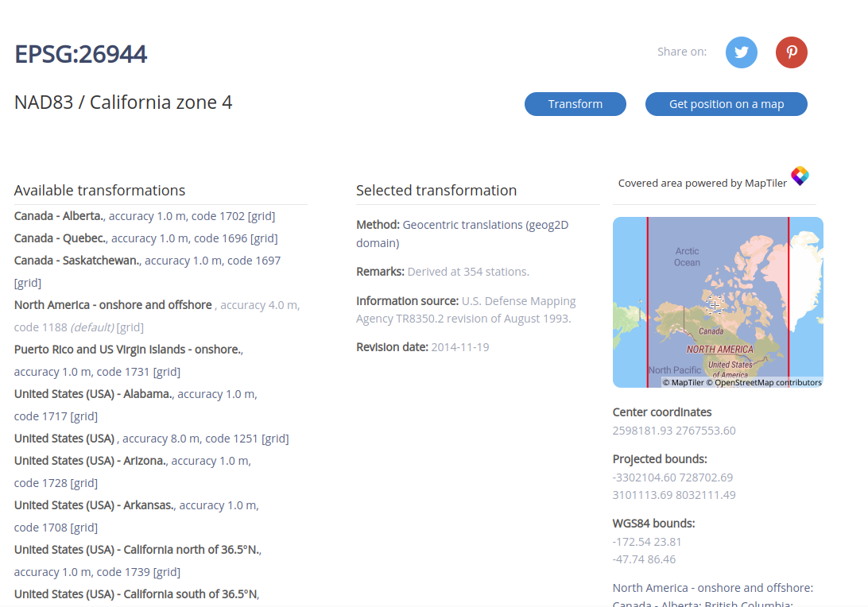The width and height of the screenshot is (868, 607).
Task: Select Canada - Saskatchewan transformation
Action: 77,261
